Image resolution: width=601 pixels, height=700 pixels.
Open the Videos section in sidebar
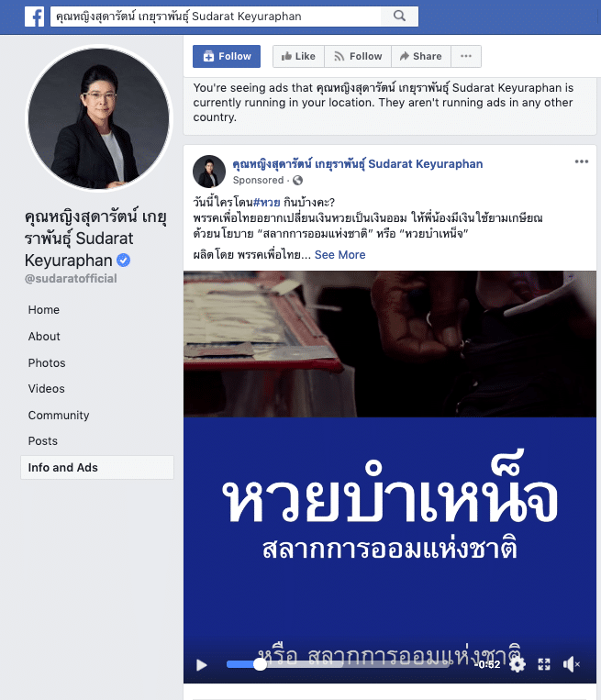tap(47, 388)
